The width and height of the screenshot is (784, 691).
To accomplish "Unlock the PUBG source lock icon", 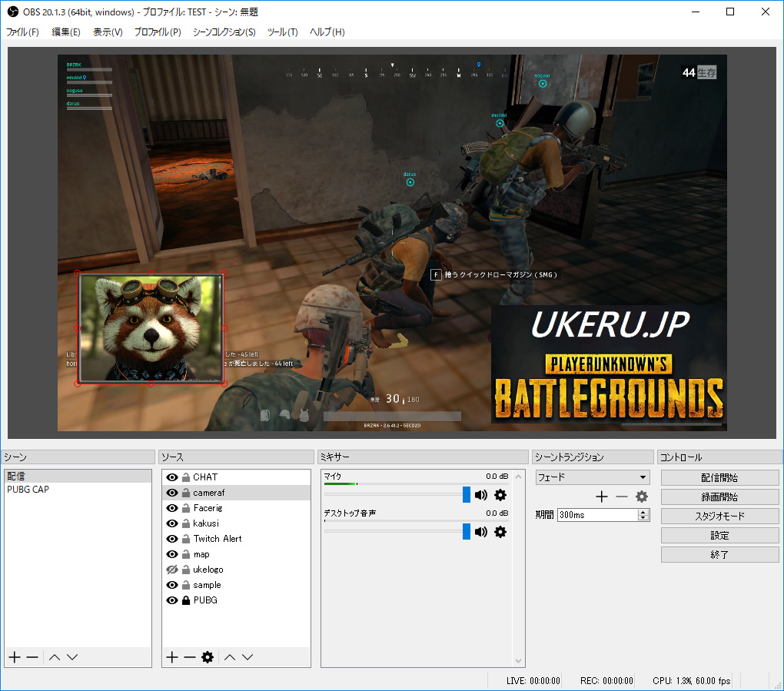I will (185, 600).
